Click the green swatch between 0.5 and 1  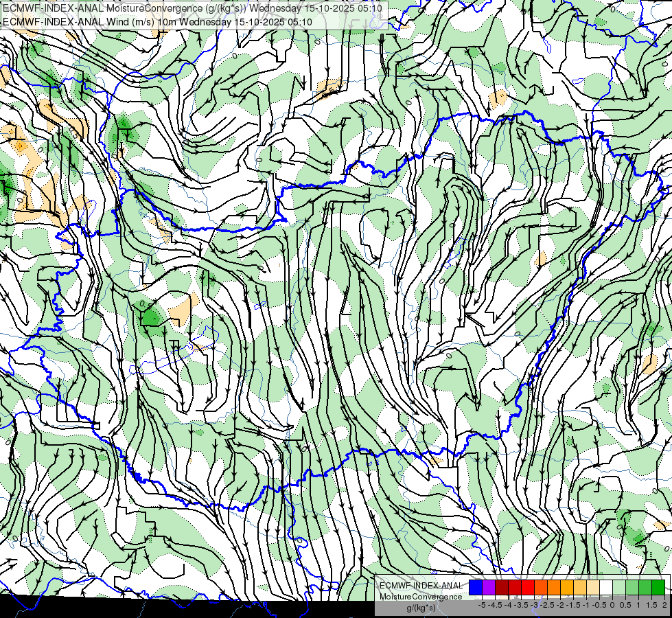pyautogui.click(x=632, y=588)
